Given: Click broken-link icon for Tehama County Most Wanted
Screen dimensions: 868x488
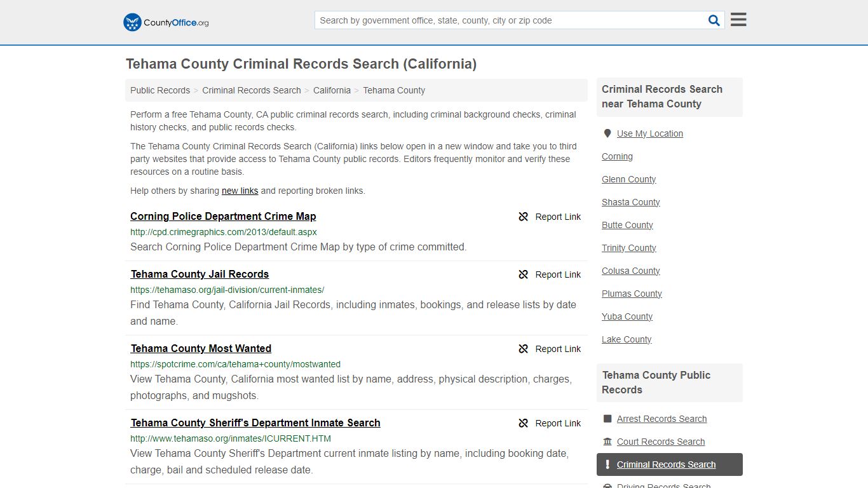Looking at the screenshot, I should (523, 349).
